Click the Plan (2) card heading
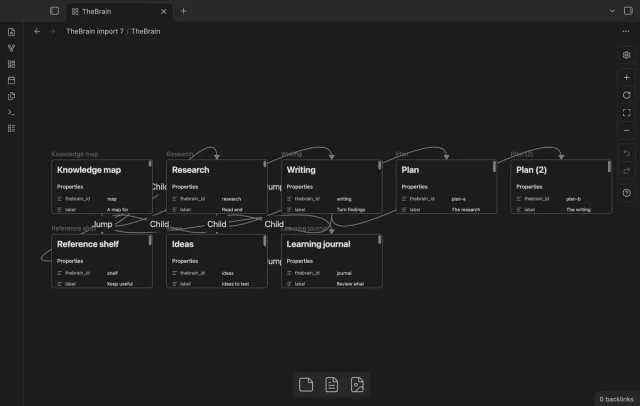 coord(531,170)
